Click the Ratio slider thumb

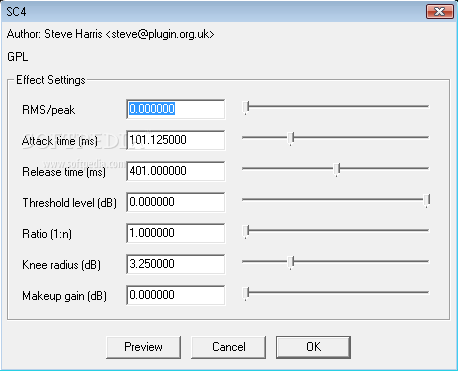(x=246, y=231)
